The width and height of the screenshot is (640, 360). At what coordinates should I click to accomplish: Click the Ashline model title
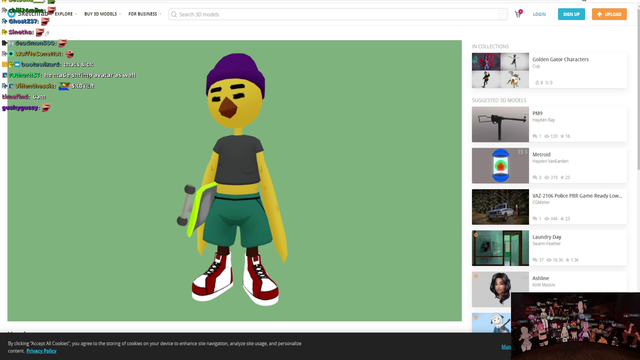click(x=540, y=278)
